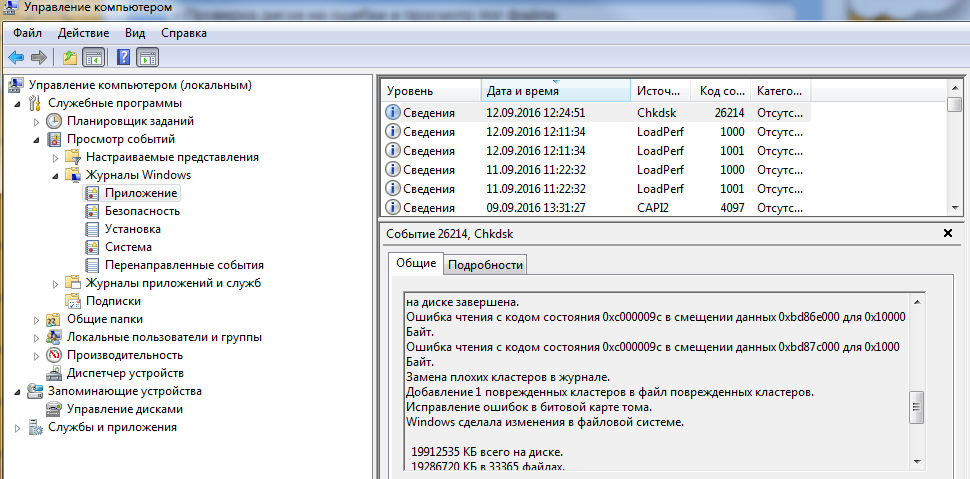Click the Установка log icon
The height and width of the screenshot is (479, 970).
92,229
